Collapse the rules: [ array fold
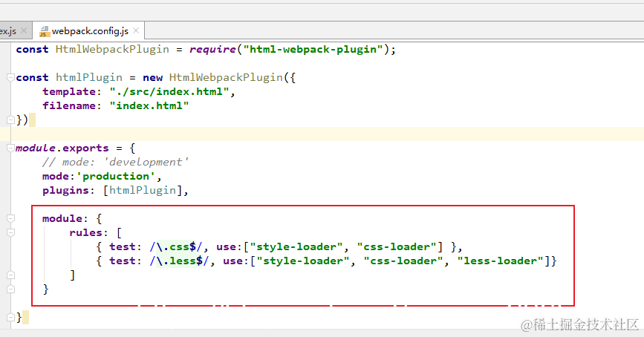Image resolution: width=644 pixels, height=337 pixels. click(10, 233)
